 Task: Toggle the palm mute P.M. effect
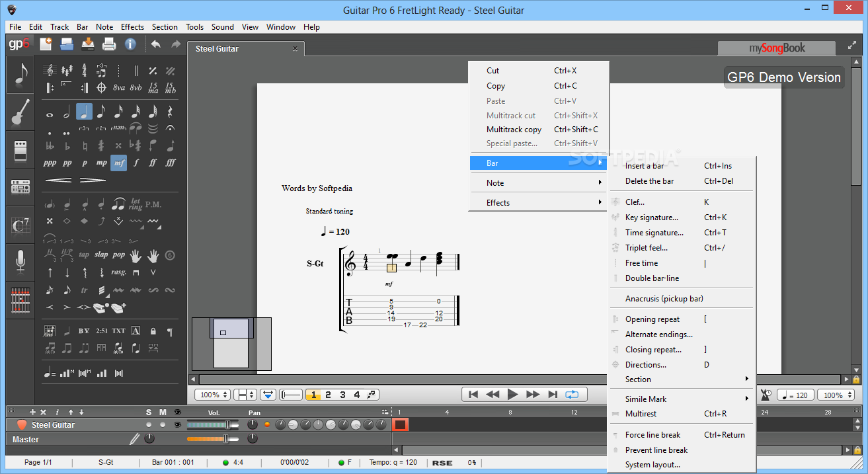tap(153, 204)
